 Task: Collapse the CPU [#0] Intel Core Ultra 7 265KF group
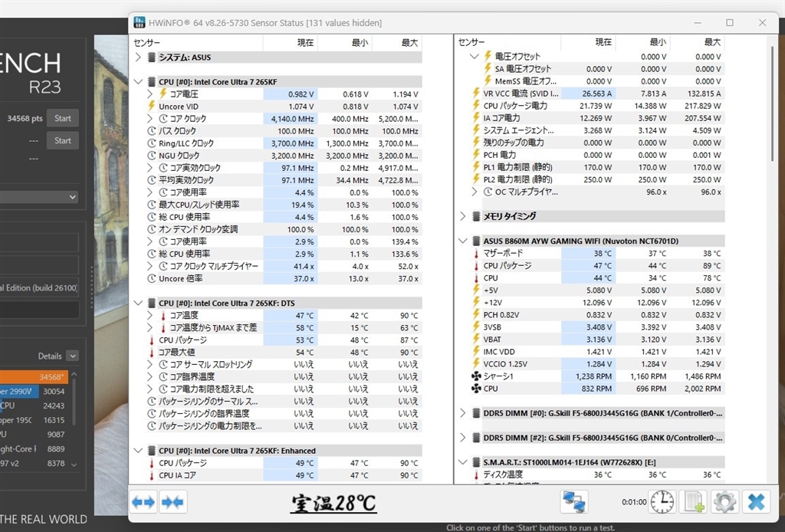tap(138, 81)
